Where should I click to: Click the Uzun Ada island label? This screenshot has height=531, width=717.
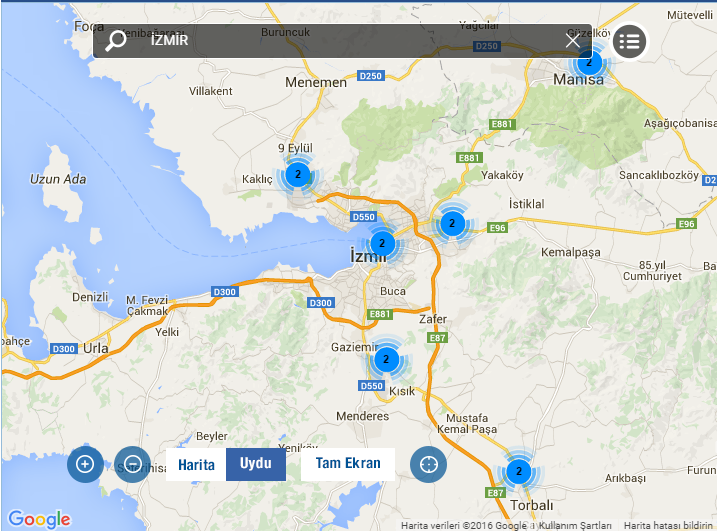58,179
